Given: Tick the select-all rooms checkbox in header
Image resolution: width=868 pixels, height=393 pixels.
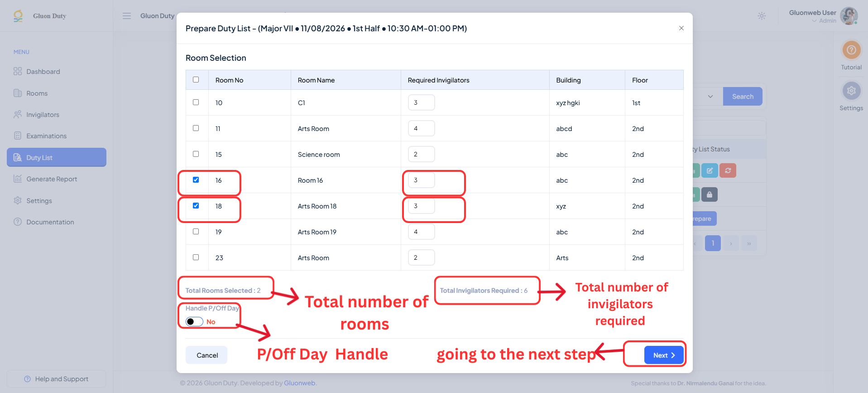Looking at the screenshot, I should click(196, 79).
